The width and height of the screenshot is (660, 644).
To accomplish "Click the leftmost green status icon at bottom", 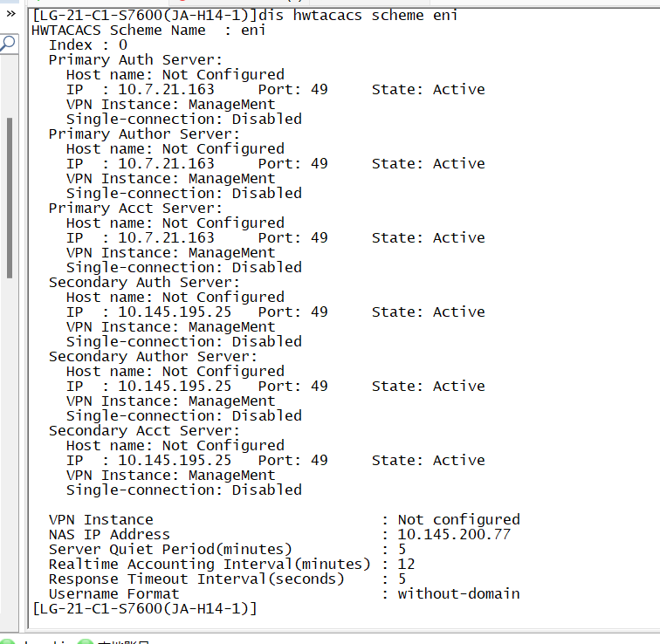I will (8, 641).
